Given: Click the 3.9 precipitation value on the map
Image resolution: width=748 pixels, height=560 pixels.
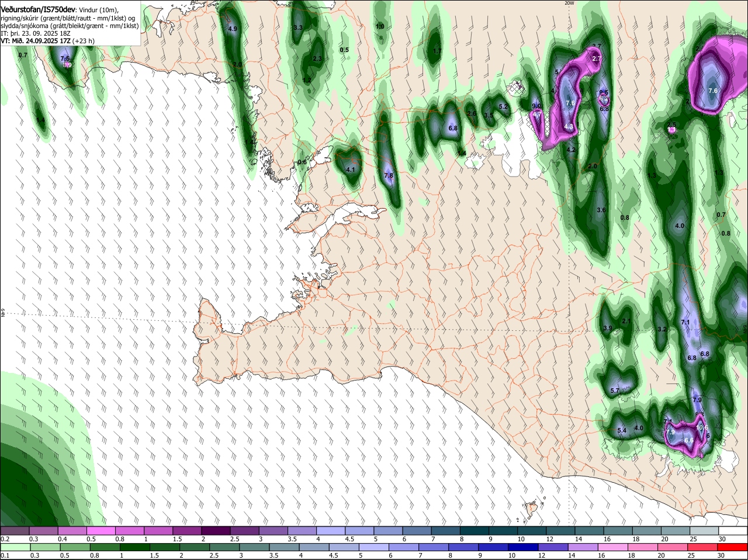Looking at the screenshot, I should [607, 329].
